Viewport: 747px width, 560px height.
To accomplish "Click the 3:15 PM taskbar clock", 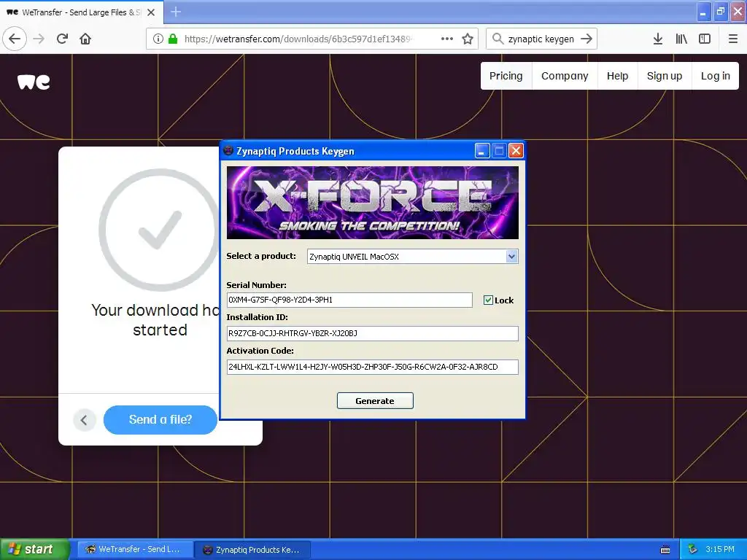I will click(720, 549).
